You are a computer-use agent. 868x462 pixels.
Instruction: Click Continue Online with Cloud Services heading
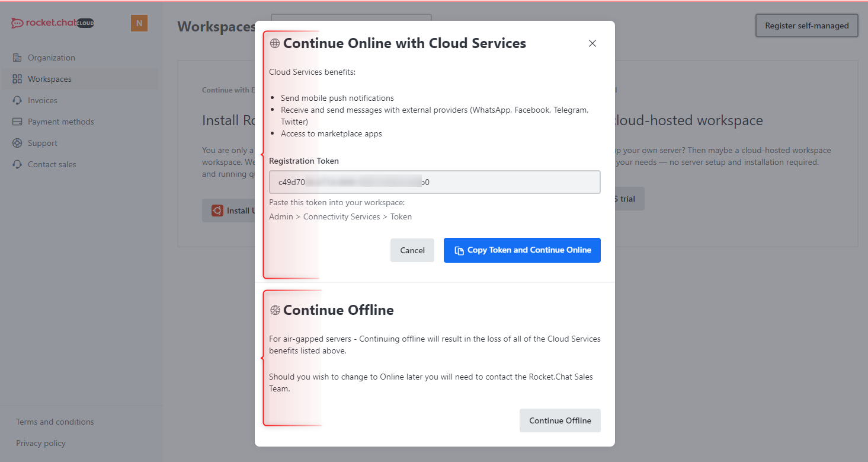click(405, 43)
